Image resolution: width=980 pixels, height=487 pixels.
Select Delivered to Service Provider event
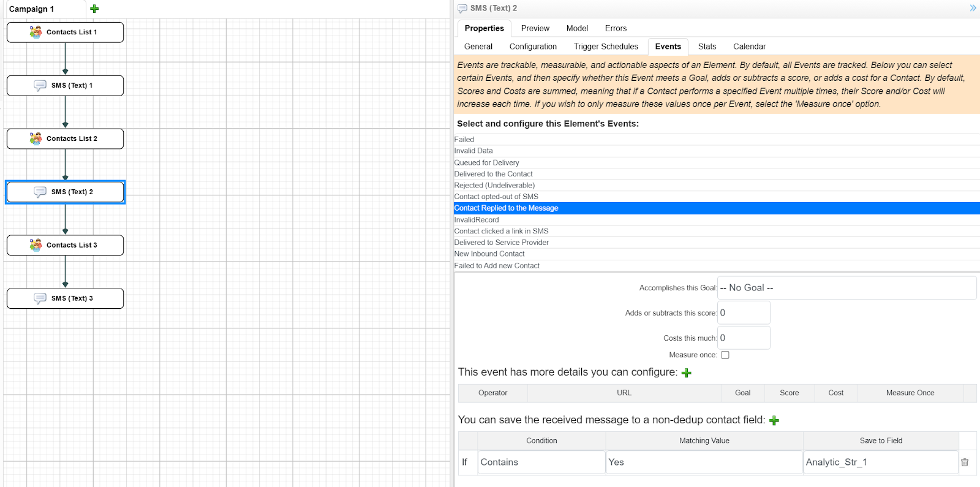click(717, 243)
